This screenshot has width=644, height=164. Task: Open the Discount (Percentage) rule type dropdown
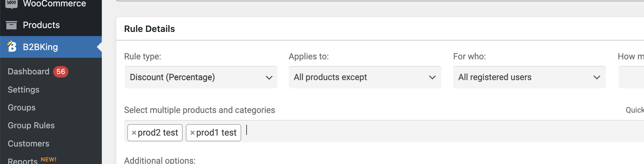[x=201, y=77]
